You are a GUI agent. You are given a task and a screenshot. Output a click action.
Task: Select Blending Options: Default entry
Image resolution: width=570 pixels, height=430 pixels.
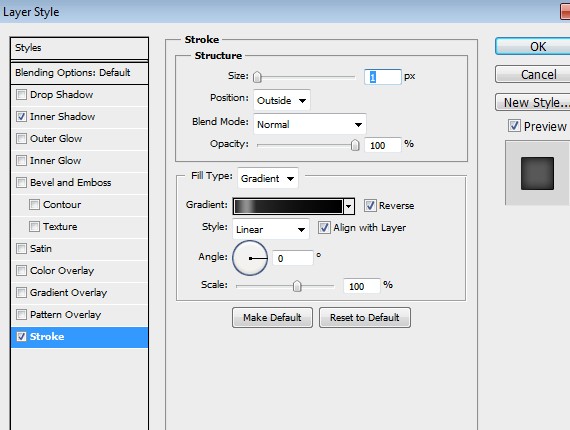(80, 73)
